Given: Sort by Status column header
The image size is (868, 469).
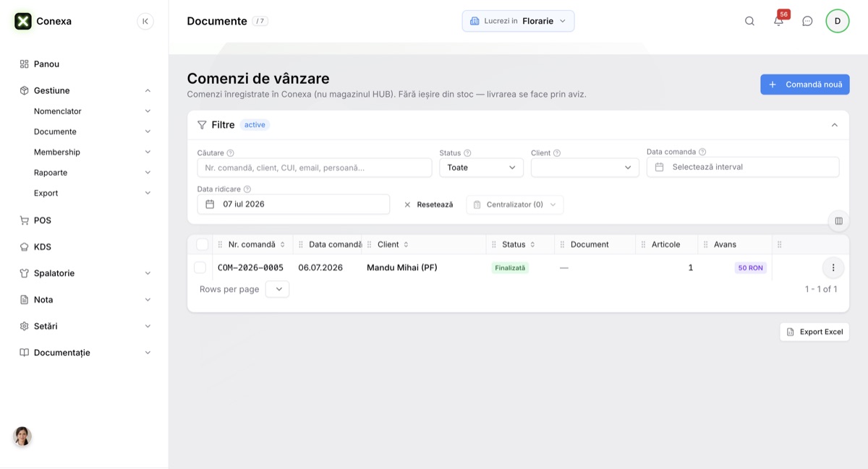Looking at the screenshot, I should coord(519,245).
